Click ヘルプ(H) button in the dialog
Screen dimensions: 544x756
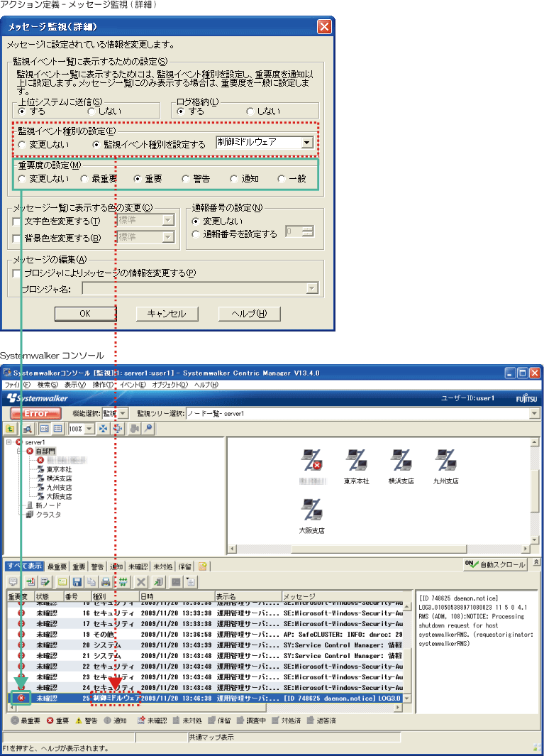coord(249,314)
